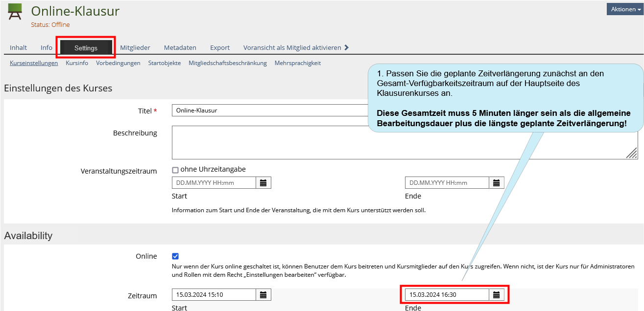Open the Export tab

coord(220,47)
